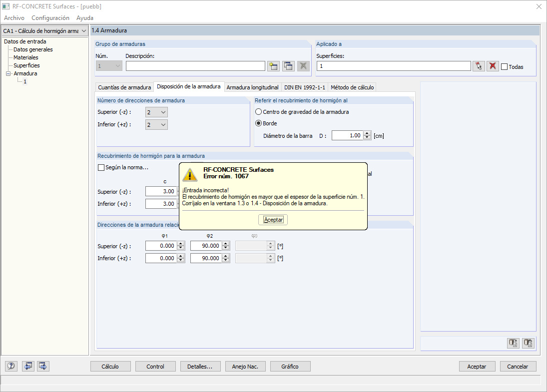Open the Configuración menu
The width and height of the screenshot is (547, 392).
tap(50, 18)
